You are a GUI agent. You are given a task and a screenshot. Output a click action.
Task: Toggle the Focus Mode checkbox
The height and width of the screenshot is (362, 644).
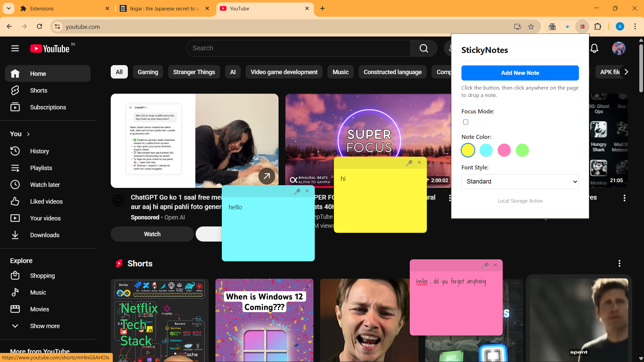(465, 122)
